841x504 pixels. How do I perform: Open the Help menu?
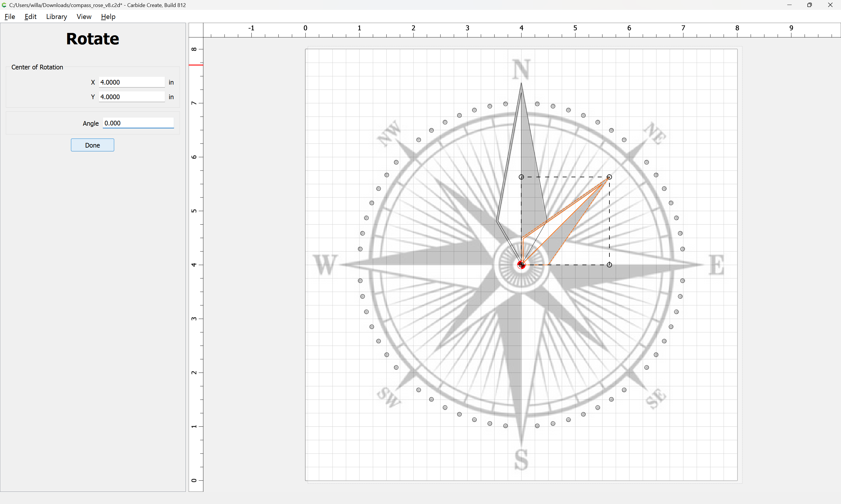tap(108, 17)
